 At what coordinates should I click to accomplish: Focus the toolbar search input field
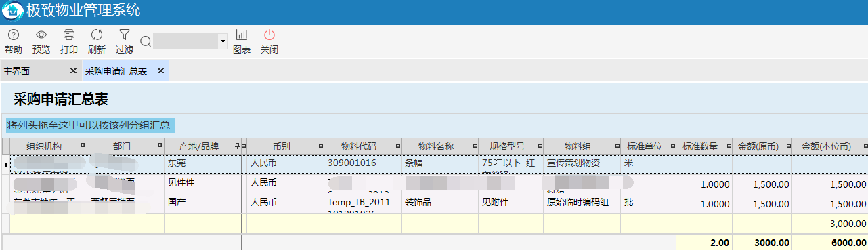186,42
